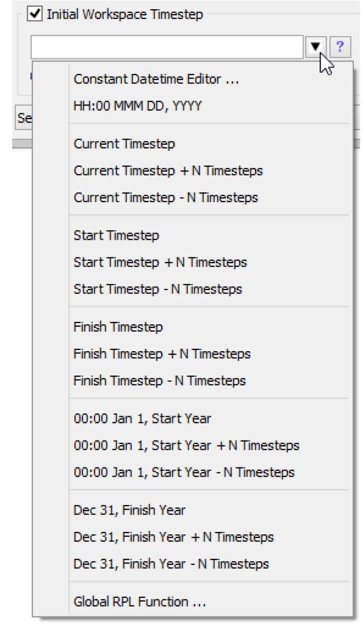Uncheck the Initial Workspace Timestep checkbox

35,14
